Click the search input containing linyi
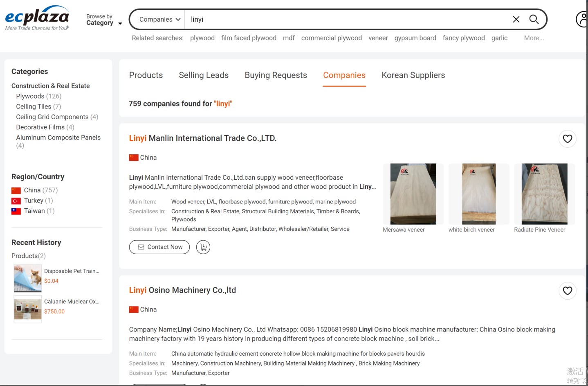 (343, 20)
